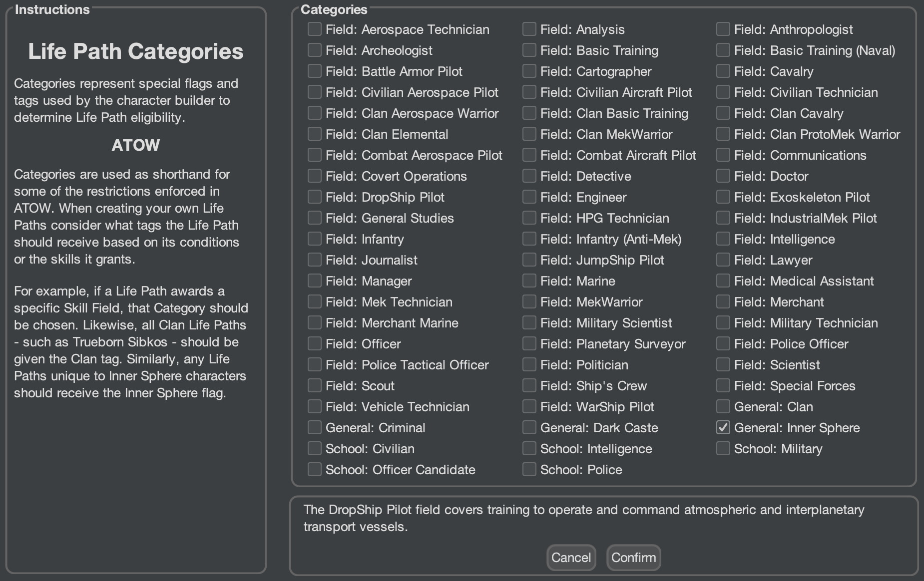Select School: Officer Candidate checkbox
The height and width of the screenshot is (581, 924).
(315, 470)
